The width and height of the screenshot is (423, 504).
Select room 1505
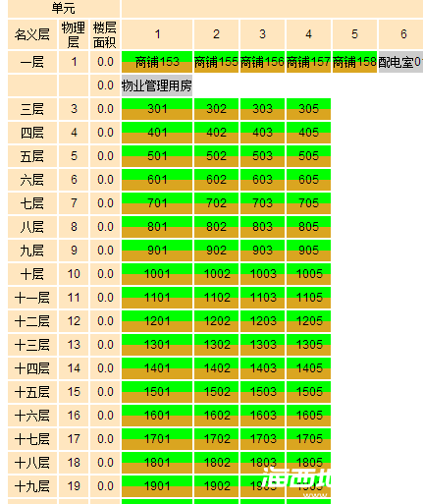[x=308, y=392]
